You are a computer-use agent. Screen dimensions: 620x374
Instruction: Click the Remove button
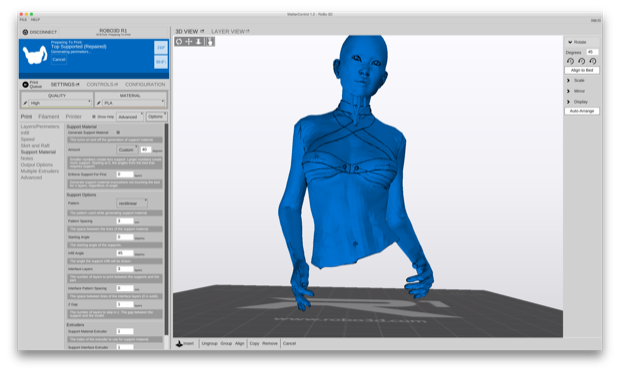pos(270,344)
